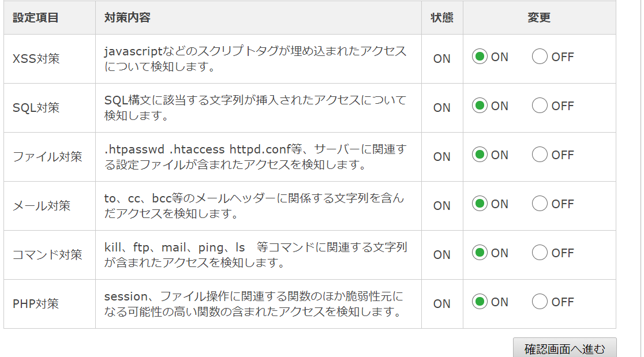Screen dimensions: 644x357
Task: Turn OFF the SQL対策 setting
Action: click(540, 106)
